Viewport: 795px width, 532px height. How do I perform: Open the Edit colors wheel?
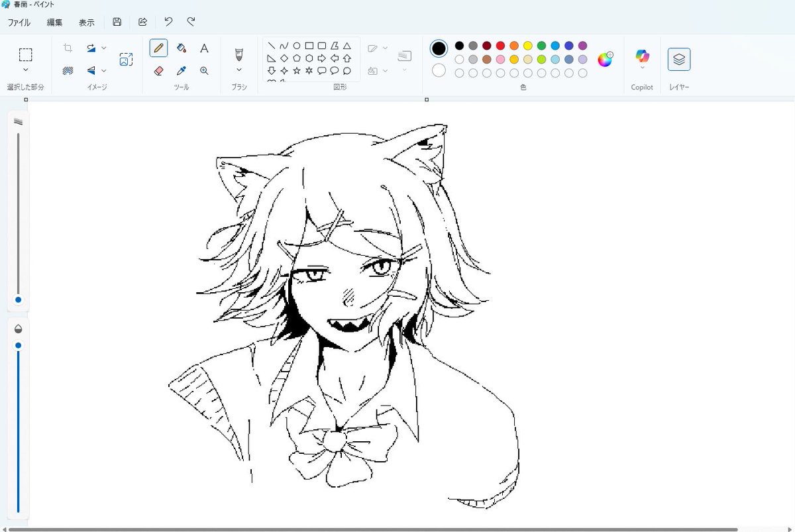pyautogui.click(x=606, y=60)
